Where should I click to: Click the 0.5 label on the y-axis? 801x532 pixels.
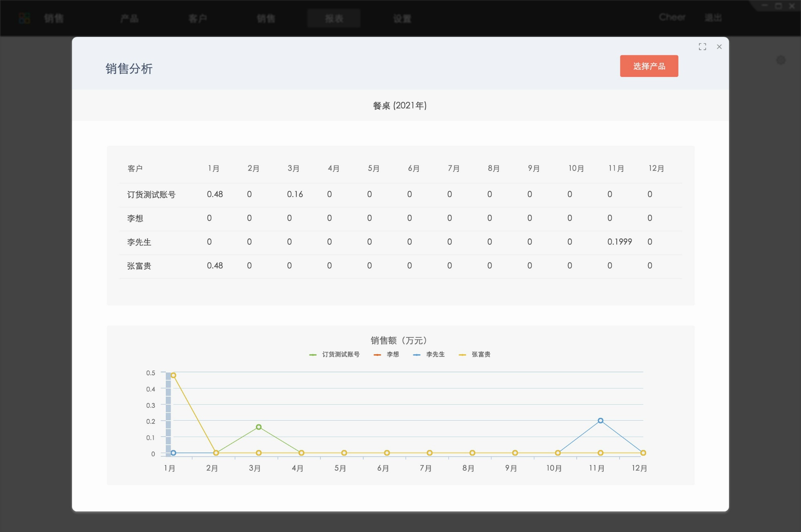click(x=151, y=373)
